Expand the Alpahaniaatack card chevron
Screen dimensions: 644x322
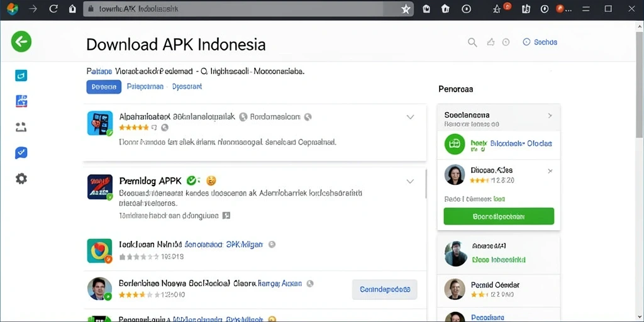410,117
